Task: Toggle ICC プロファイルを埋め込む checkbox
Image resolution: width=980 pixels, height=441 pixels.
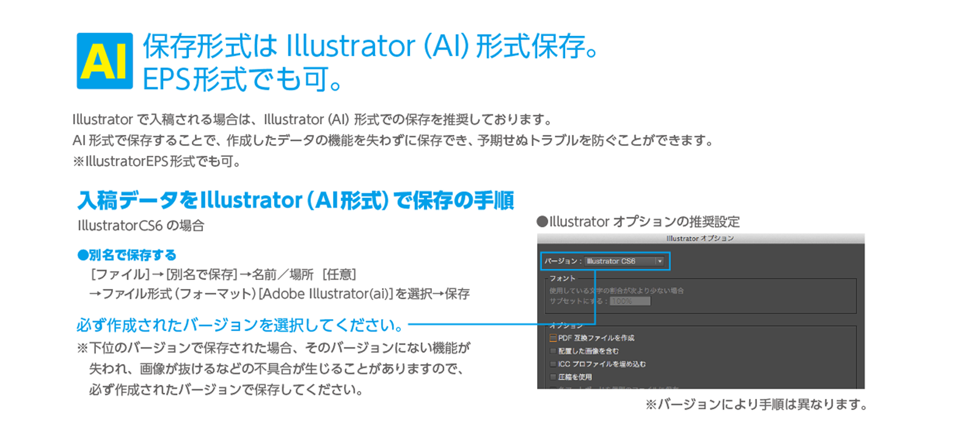Action: tap(553, 364)
